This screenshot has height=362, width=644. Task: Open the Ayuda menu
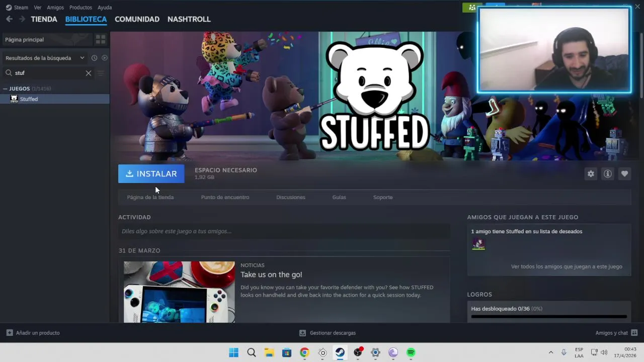[105, 8]
